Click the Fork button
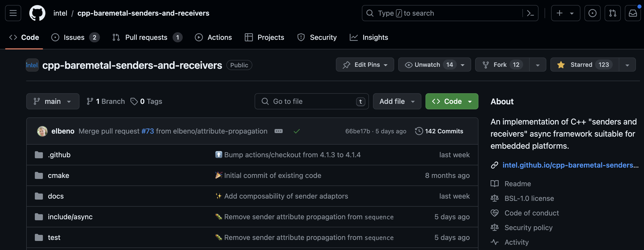This screenshot has width=644, height=250. click(x=502, y=65)
